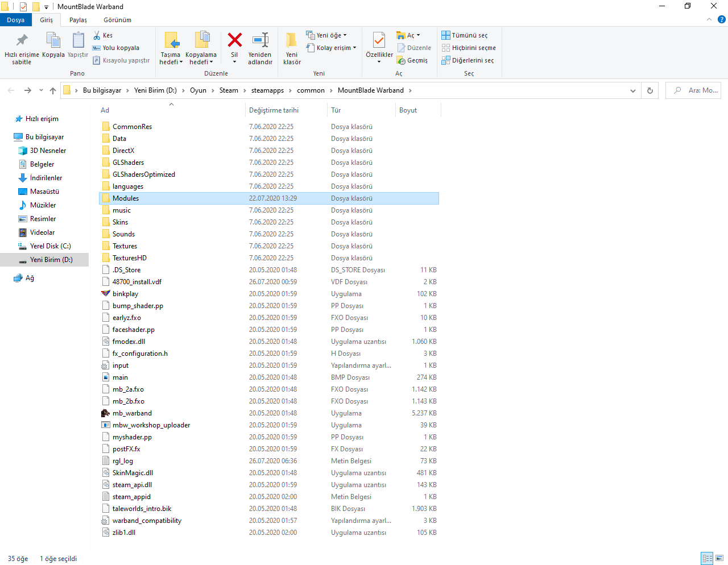The width and height of the screenshot is (728, 565).
Task: Go up one folder level
Action: click(53, 90)
